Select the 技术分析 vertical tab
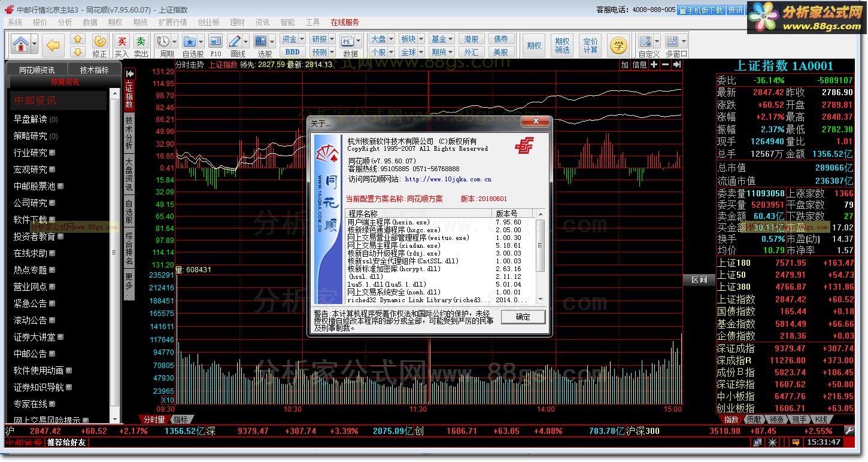This screenshot has width=868, height=462. pos(129,132)
